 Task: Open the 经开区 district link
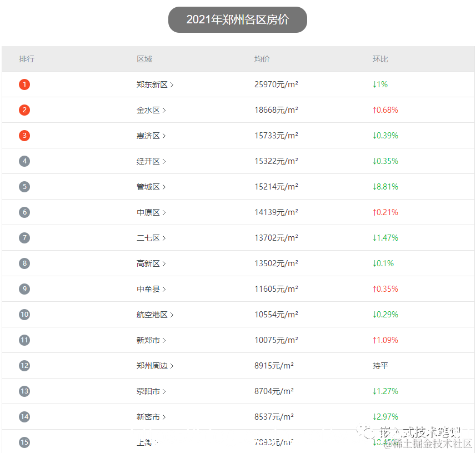click(x=151, y=161)
